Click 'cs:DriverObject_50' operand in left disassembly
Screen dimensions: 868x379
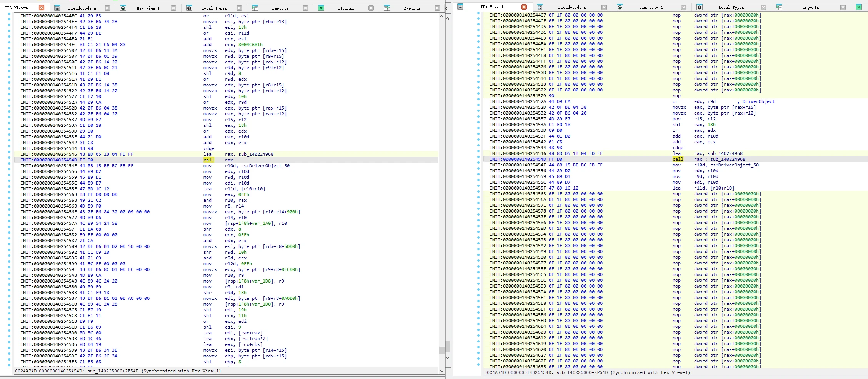point(265,166)
